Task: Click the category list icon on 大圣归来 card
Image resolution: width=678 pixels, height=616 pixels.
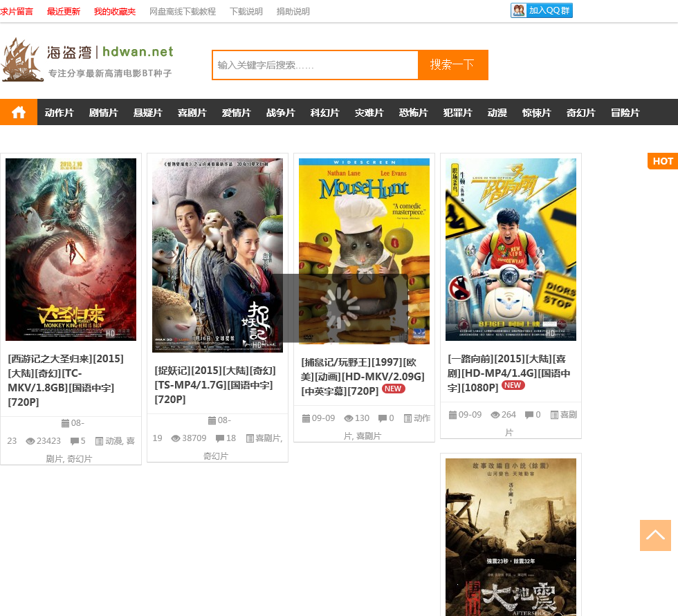Action: click(99, 441)
